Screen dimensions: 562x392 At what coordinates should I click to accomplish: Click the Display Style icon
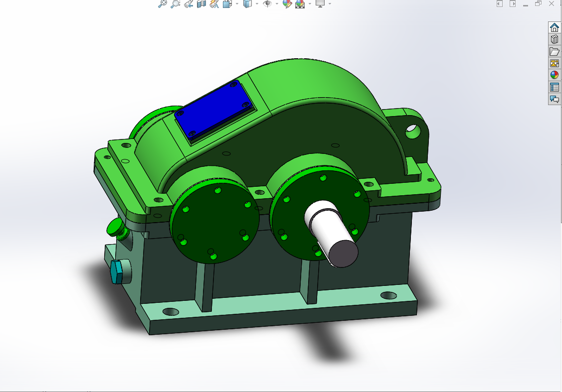pyautogui.click(x=247, y=3)
